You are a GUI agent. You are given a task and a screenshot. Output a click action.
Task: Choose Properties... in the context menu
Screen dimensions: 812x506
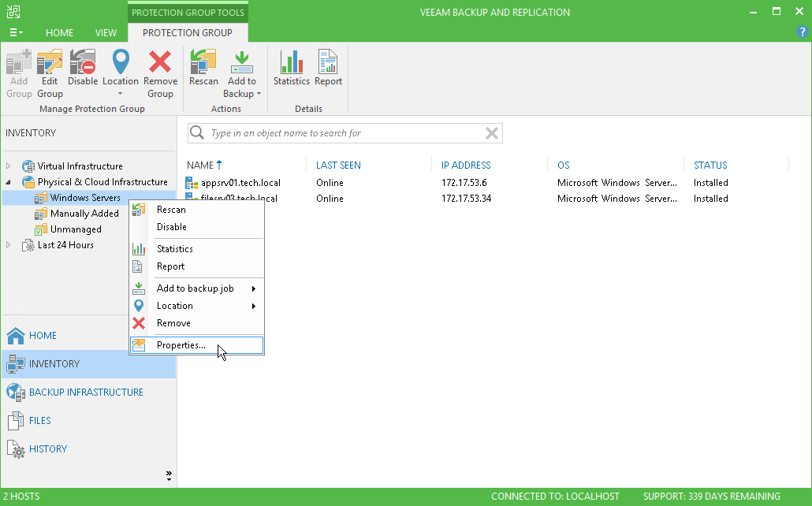pyautogui.click(x=197, y=345)
